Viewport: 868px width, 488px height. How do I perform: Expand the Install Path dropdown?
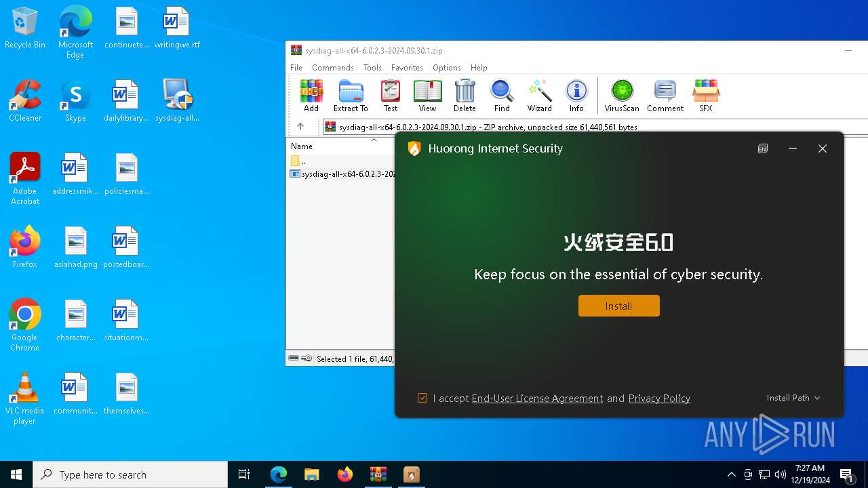(793, 398)
